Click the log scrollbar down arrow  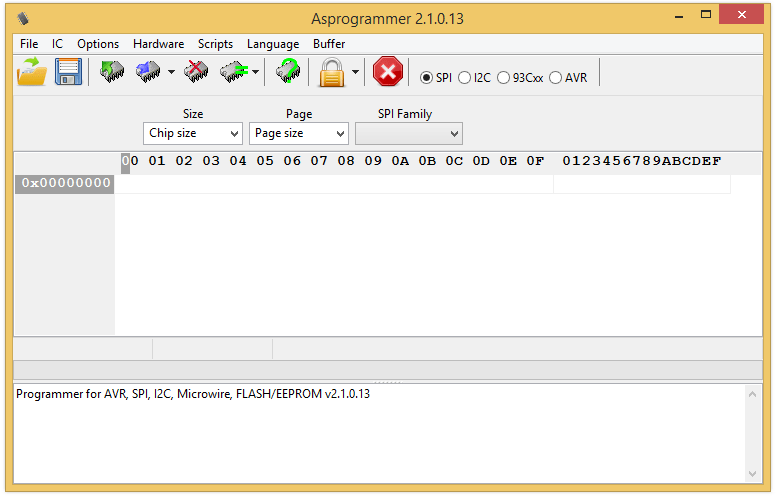pyautogui.click(x=753, y=474)
